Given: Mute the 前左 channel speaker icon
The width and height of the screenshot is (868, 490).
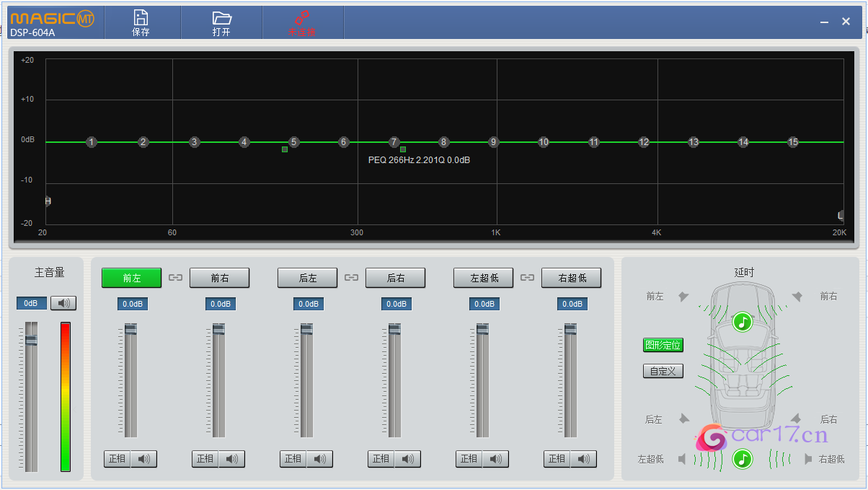Looking at the screenshot, I should tap(144, 458).
